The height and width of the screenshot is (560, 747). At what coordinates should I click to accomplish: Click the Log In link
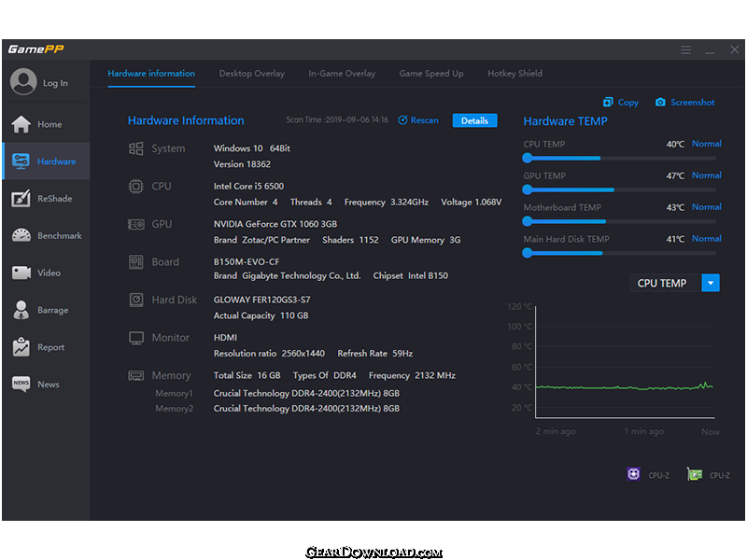[55, 83]
